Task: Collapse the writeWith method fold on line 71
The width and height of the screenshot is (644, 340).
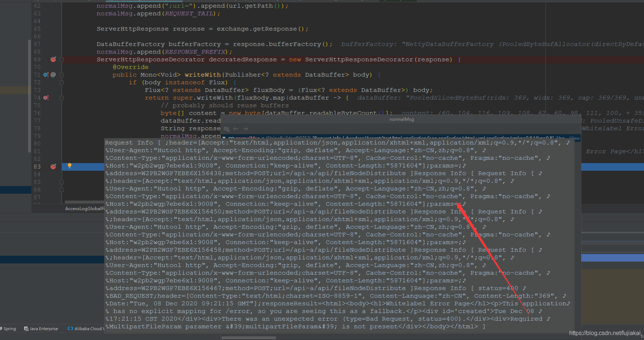Action: coord(62,75)
